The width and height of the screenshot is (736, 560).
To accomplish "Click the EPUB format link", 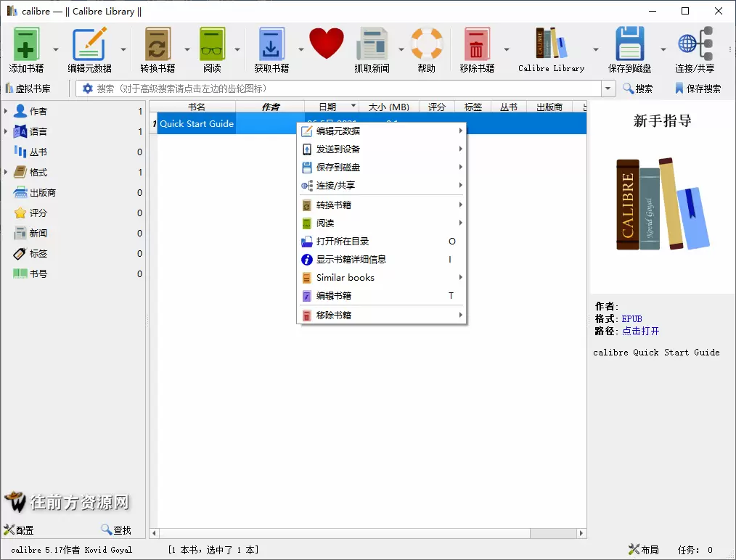I will pyautogui.click(x=631, y=319).
